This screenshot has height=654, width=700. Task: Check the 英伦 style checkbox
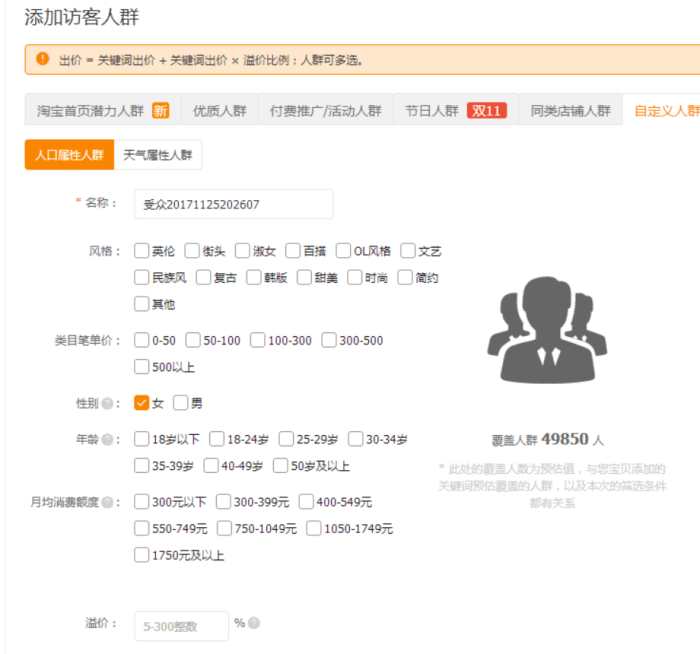click(x=142, y=251)
